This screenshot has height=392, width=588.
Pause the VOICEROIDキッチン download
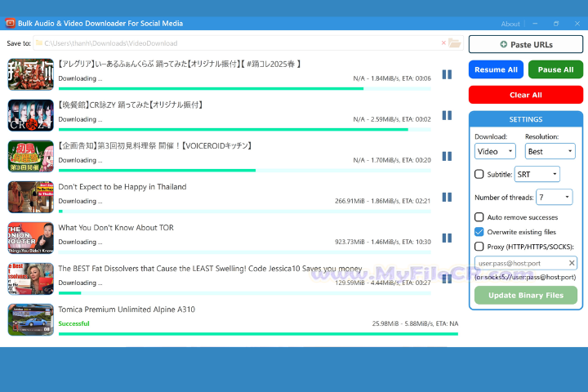click(x=447, y=156)
